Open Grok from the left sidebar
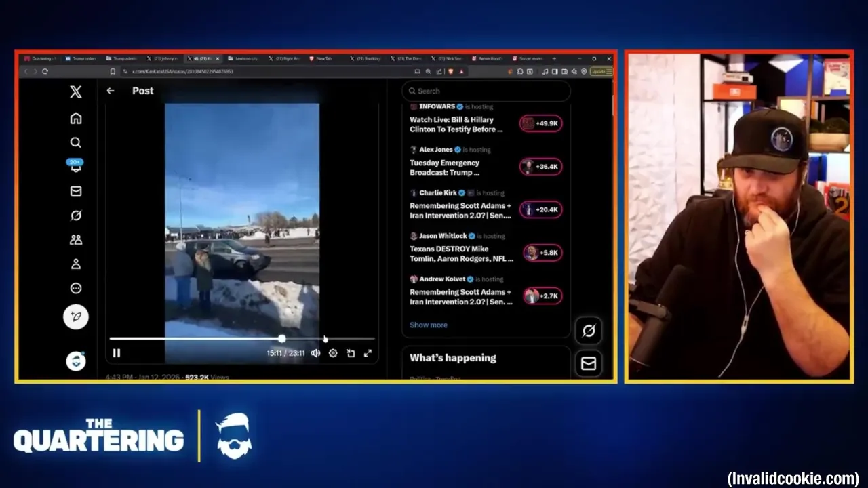 pyautogui.click(x=75, y=216)
